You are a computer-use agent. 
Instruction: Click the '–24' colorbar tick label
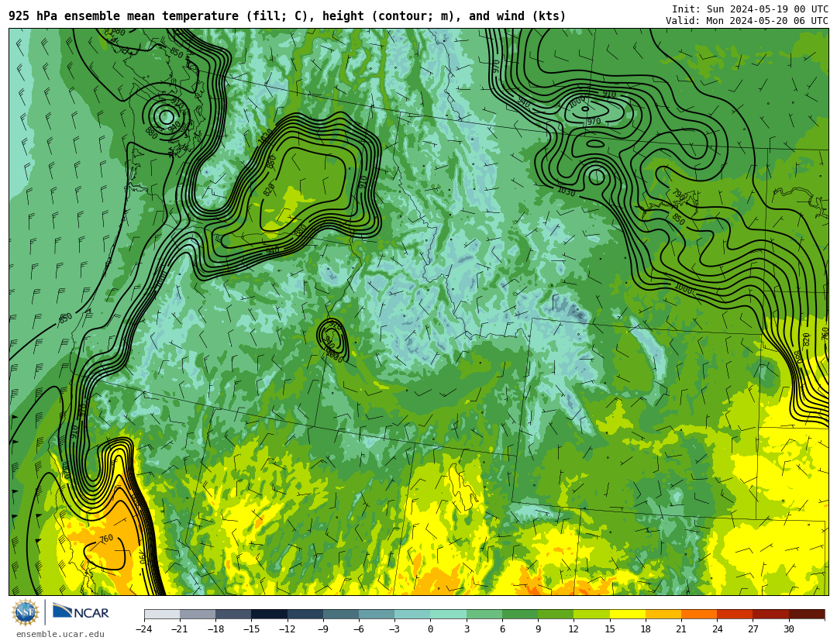(x=144, y=629)
